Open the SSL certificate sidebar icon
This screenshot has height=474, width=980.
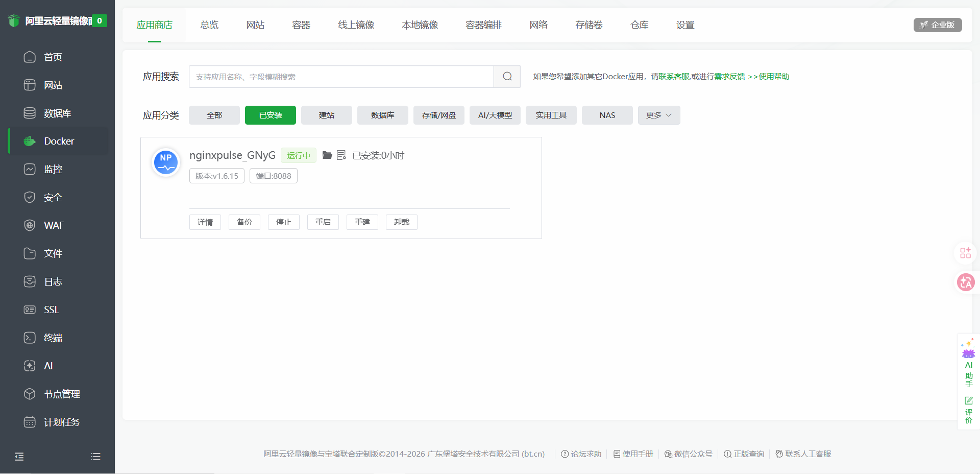point(30,310)
